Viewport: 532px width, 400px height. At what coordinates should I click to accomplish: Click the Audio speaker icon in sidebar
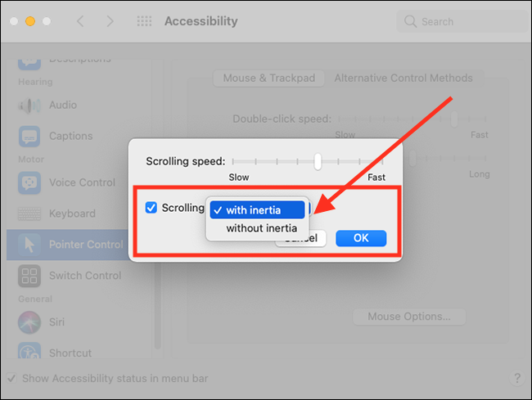coord(29,106)
